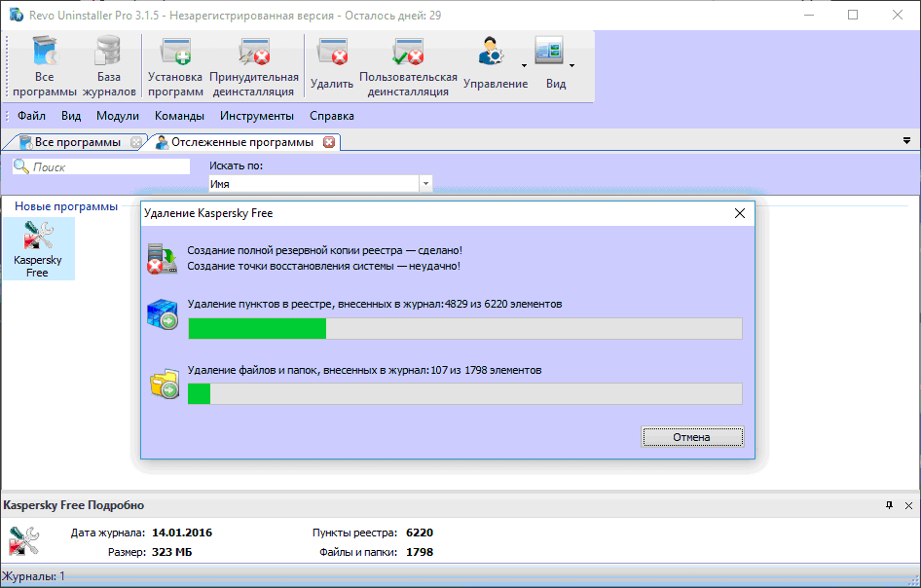The height and width of the screenshot is (588, 921).
Task: Click the Журналы: 1 status bar text
Action: tap(34, 576)
